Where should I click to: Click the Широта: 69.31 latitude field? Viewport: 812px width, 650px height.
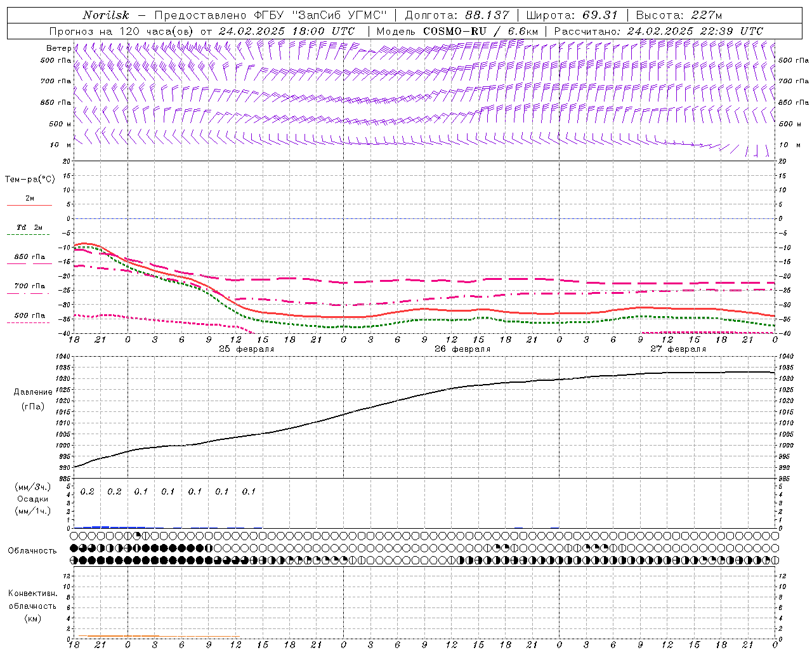[x=572, y=15]
